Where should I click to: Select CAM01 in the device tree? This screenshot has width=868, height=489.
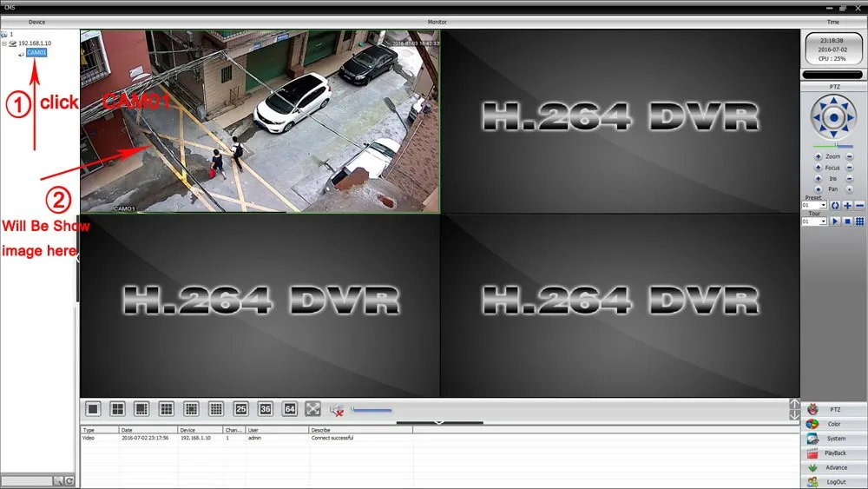(x=36, y=53)
